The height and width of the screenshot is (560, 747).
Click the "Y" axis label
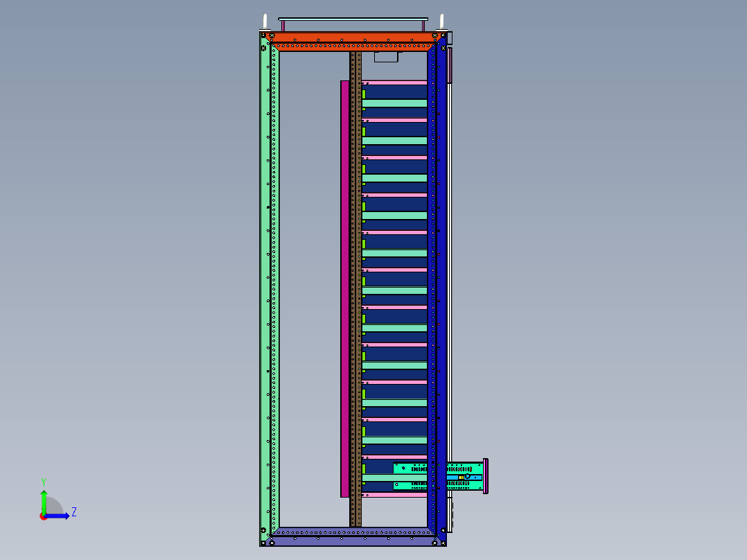[44, 482]
